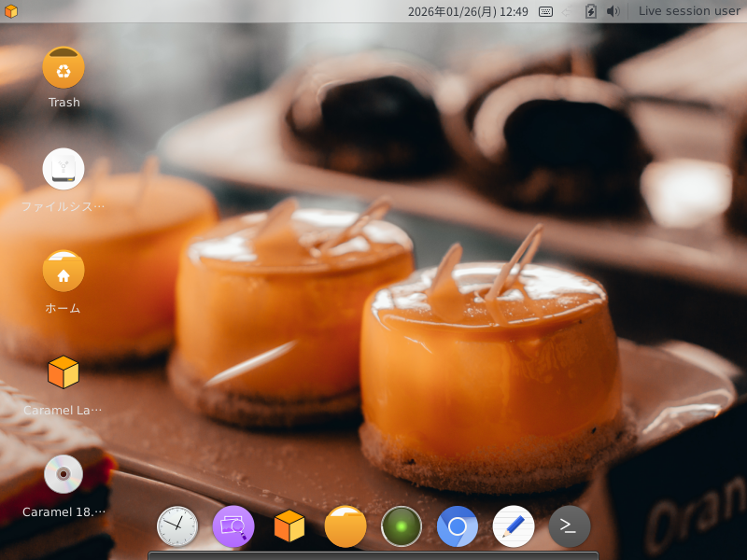Viewport: 747px width, 560px height.
Task: Launch the orange cube app in dock
Action: [289, 526]
